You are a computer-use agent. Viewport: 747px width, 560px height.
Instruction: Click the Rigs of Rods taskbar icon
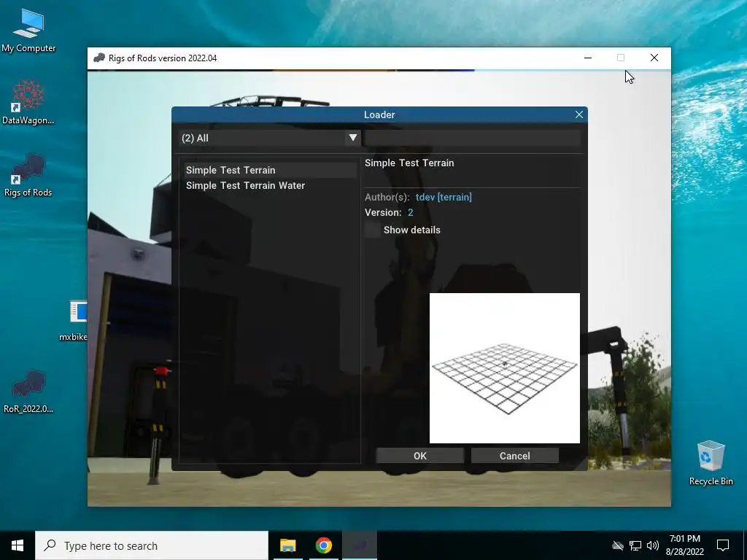tap(360, 545)
